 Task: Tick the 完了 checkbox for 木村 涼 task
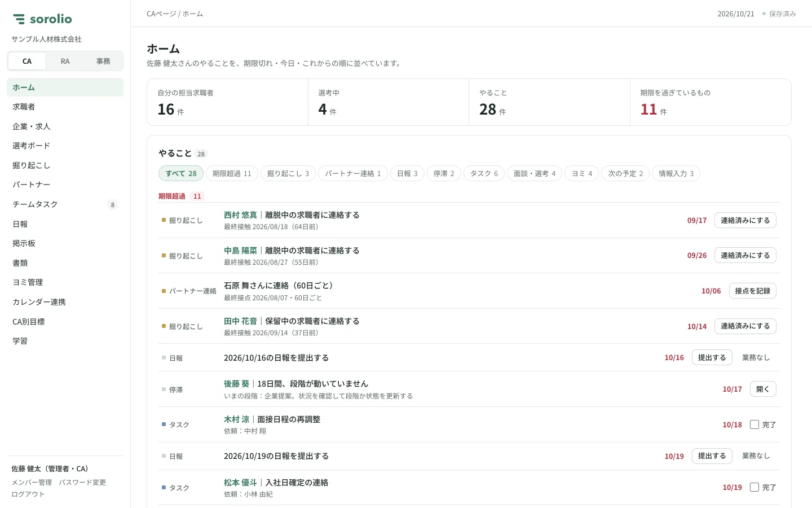tap(754, 424)
